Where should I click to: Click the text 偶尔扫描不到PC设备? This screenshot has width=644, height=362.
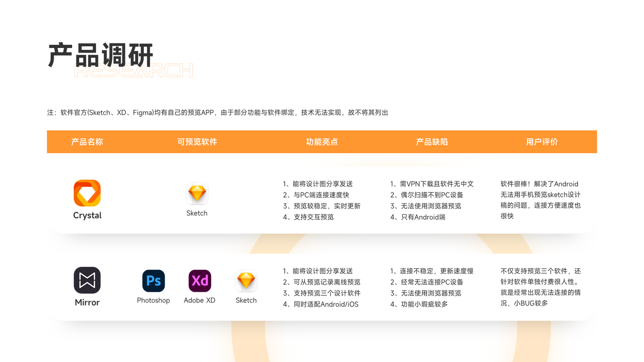(x=427, y=195)
